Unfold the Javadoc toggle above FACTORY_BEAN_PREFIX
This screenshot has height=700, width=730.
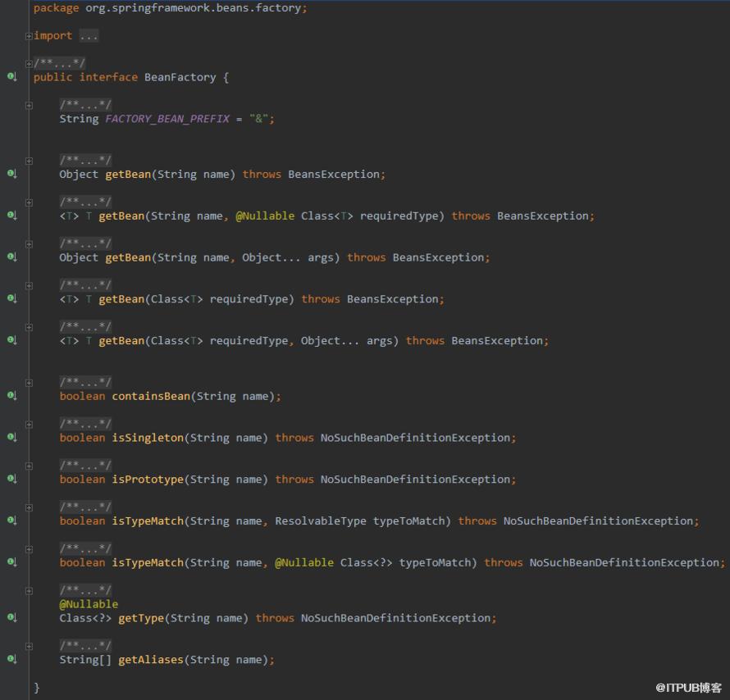[x=29, y=106]
